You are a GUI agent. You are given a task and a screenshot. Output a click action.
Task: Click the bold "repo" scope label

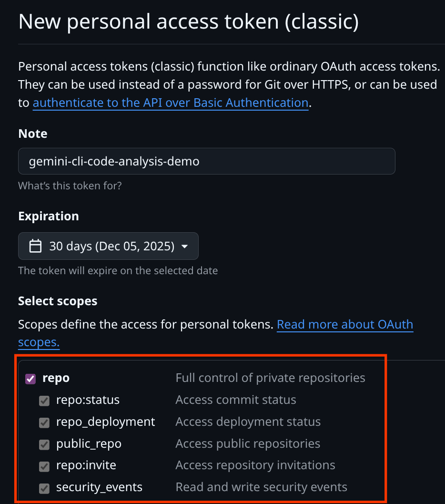pyautogui.click(x=56, y=378)
